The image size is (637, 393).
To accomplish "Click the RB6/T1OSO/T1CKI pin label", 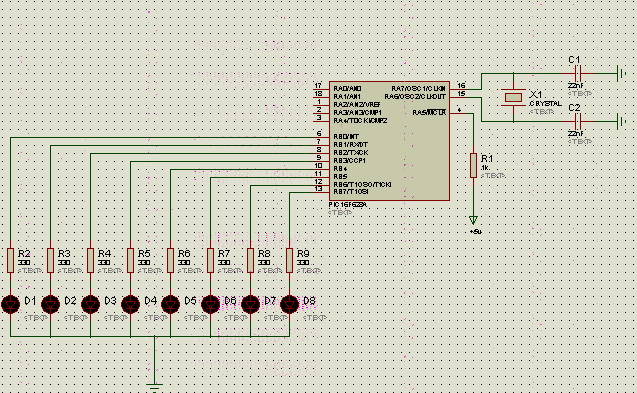I will [362, 185].
